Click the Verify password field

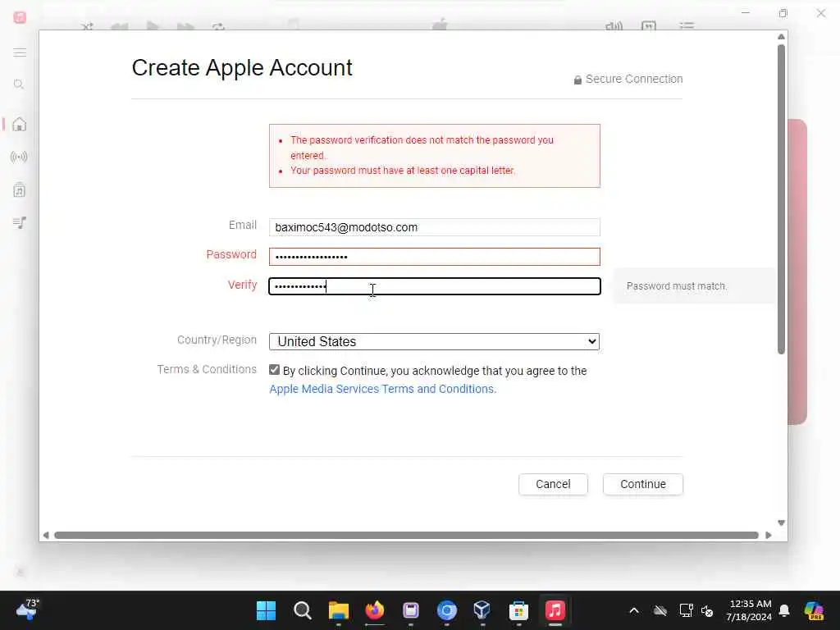pyautogui.click(x=435, y=286)
